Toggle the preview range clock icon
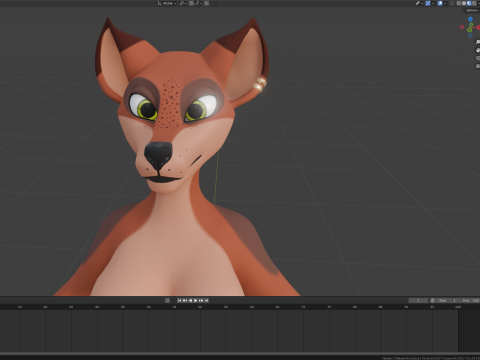The width and height of the screenshot is (480, 360). (432, 300)
